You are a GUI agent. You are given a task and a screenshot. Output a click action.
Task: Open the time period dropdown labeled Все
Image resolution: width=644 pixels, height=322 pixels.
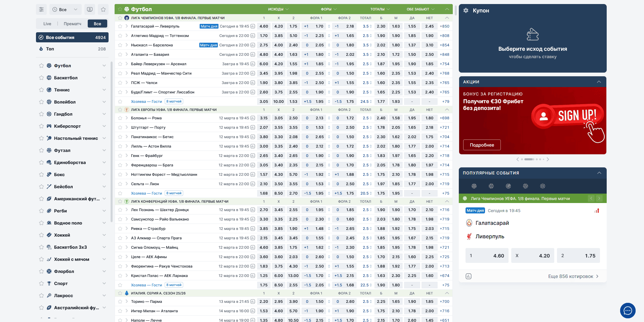tap(66, 9)
